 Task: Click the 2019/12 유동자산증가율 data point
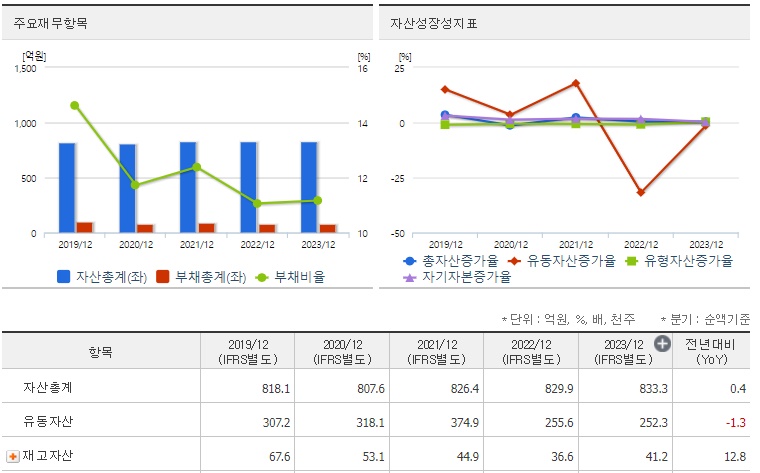tap(445, 90)
